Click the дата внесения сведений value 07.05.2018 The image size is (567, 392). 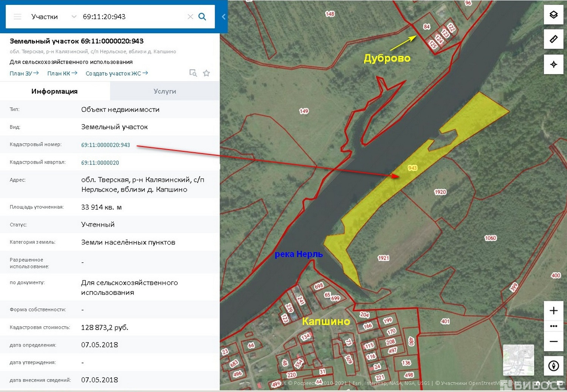(99, 380)
